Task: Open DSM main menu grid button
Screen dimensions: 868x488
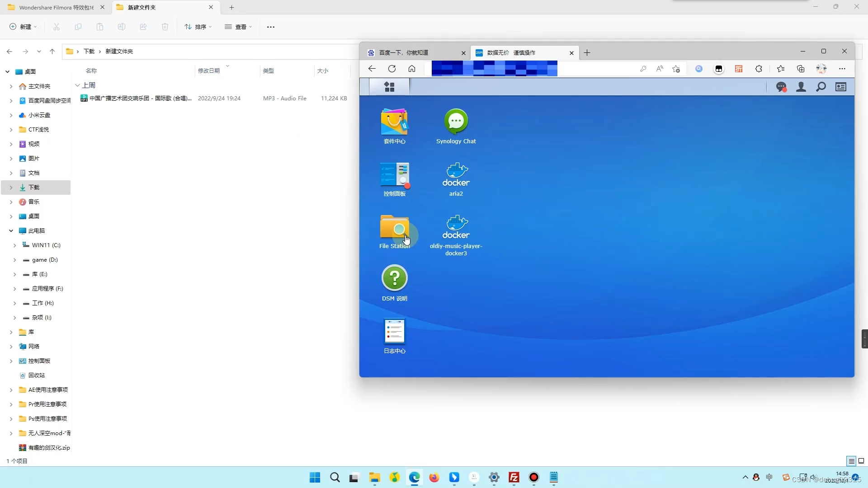Action: pyautogui.click(x=389, y=87)
